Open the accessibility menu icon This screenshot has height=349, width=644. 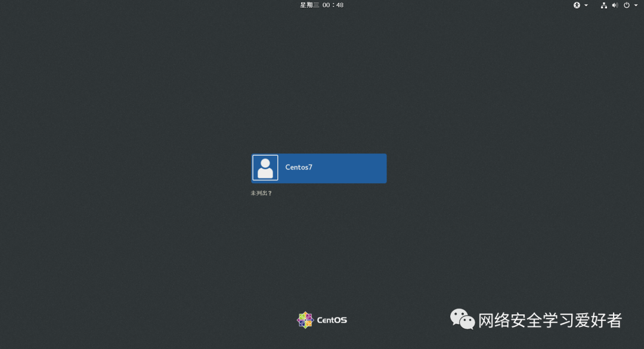point(577,5)
